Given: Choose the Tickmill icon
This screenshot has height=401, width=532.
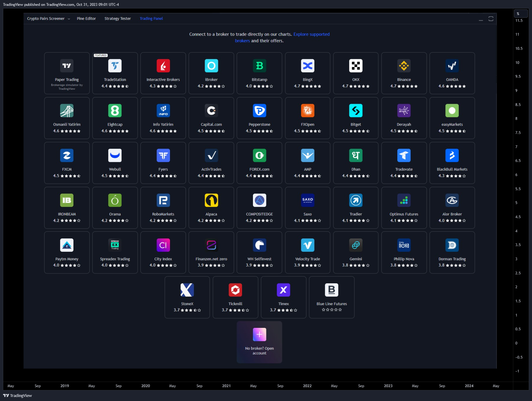Looking at the screenshot, I should tap(235, 290).
